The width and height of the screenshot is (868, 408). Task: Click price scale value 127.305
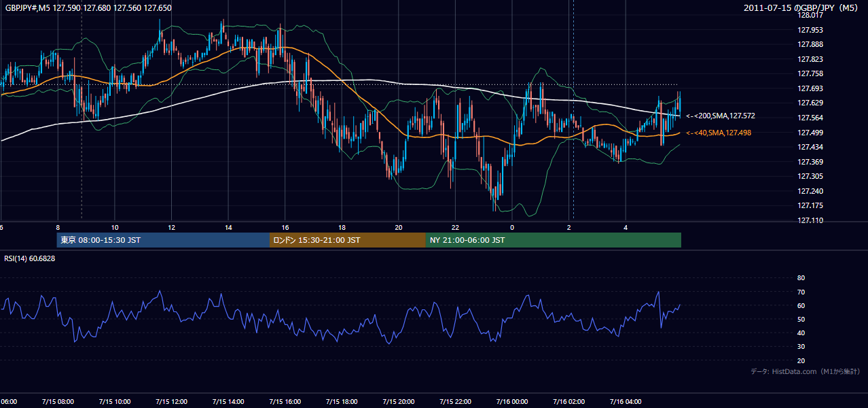click(x=811, y=176)
